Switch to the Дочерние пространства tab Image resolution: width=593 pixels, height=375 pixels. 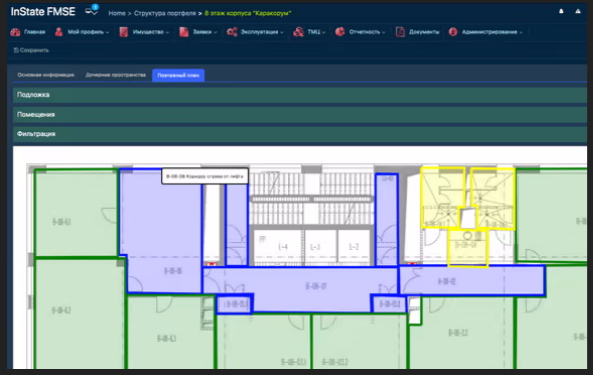coord(115,75)
